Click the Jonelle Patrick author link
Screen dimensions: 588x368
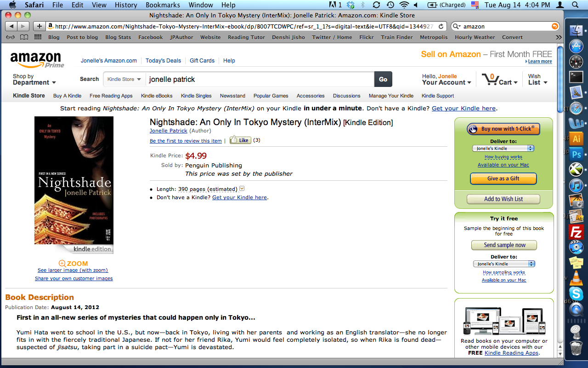pyautogui.click(x=169, y=131)
